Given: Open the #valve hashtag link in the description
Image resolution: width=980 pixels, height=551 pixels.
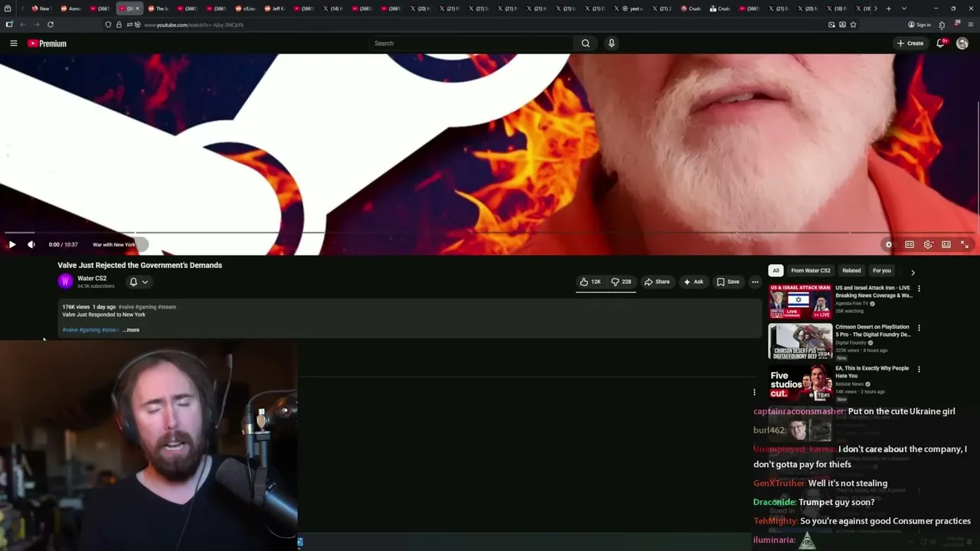Looking at the screenshot, I should tap(70, 330).
